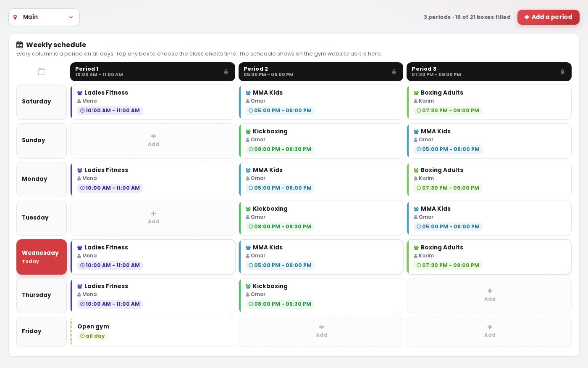588x368 pixels.
Task: Click the group icon on Sunday's Kickboxing card
Action: point(248,132)
